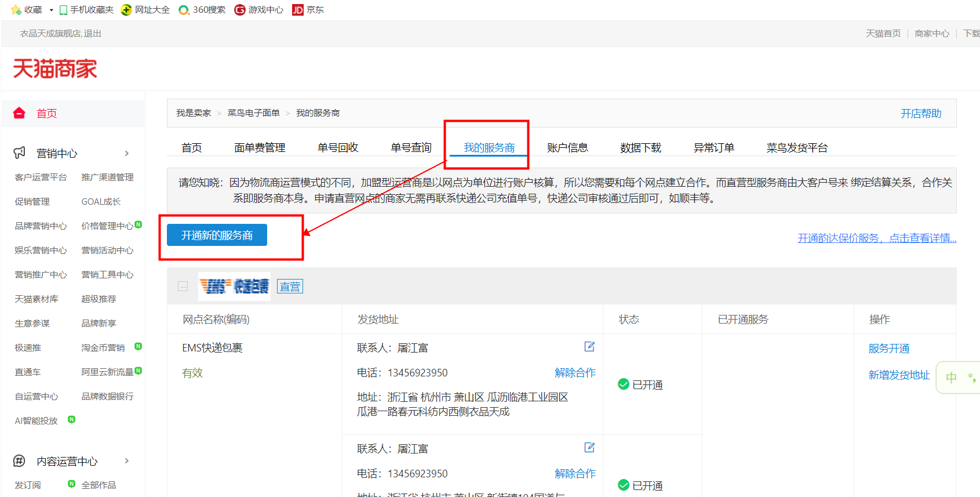Click the megaphone icon beside 营销中心
This screenshot has height=497, width=980.
pyautogui.click(x=19, y=153)
